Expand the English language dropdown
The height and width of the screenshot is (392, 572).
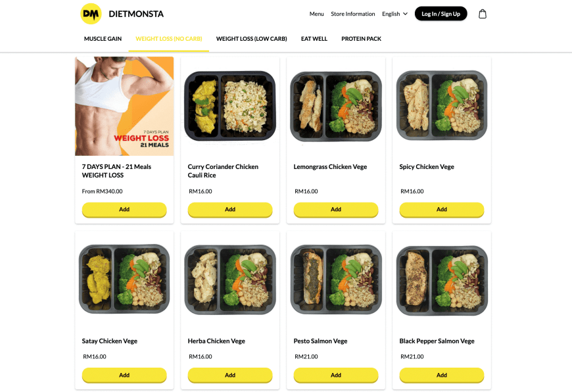[394, 14]
